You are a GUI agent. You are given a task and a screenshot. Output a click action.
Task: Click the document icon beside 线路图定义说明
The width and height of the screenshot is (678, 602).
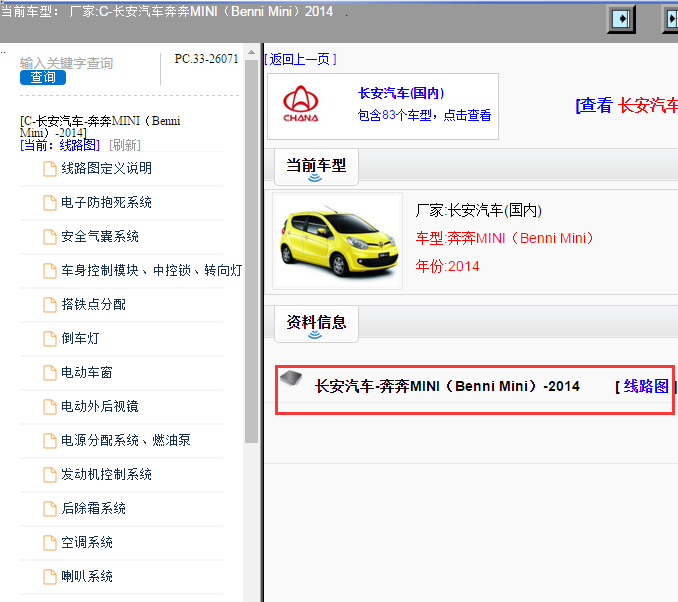click(x=50, y=169)
